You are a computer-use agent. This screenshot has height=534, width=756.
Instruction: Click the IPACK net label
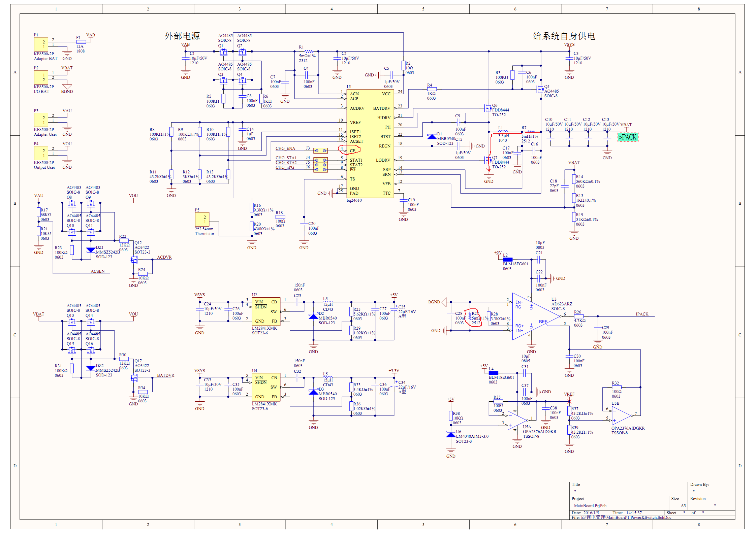coord(641,314)
